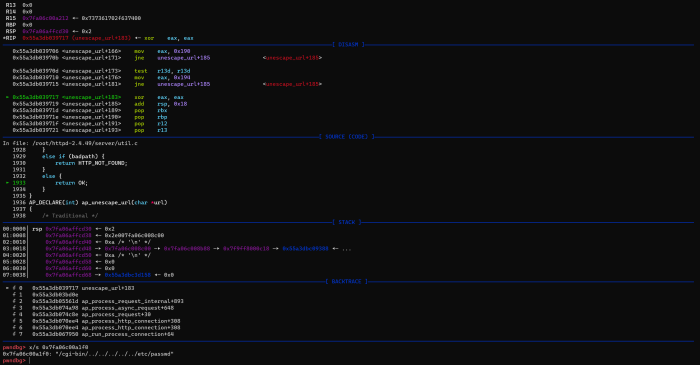
Task: Click the unescape_url+181 jne instruction line
Action: click(x=167, y=84)
